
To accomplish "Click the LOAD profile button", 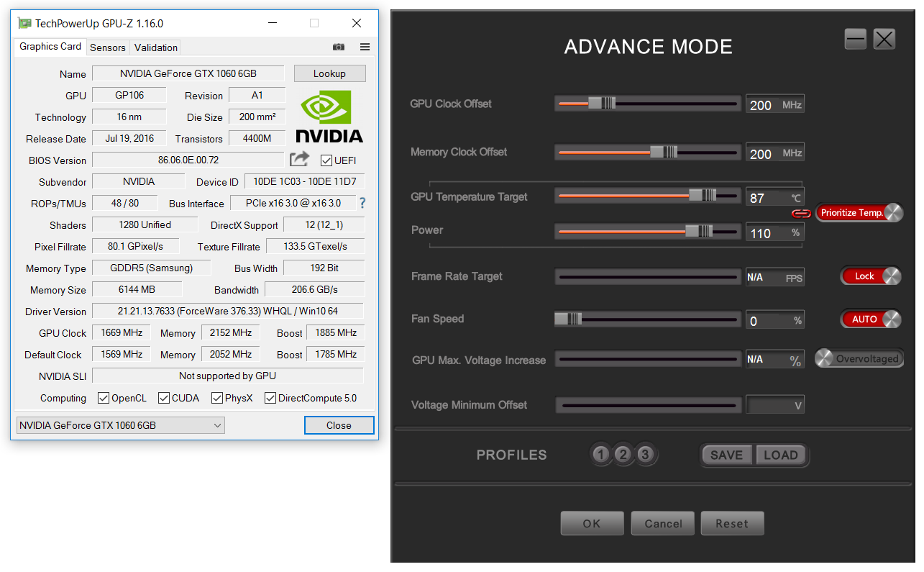I will click(780, 455).
